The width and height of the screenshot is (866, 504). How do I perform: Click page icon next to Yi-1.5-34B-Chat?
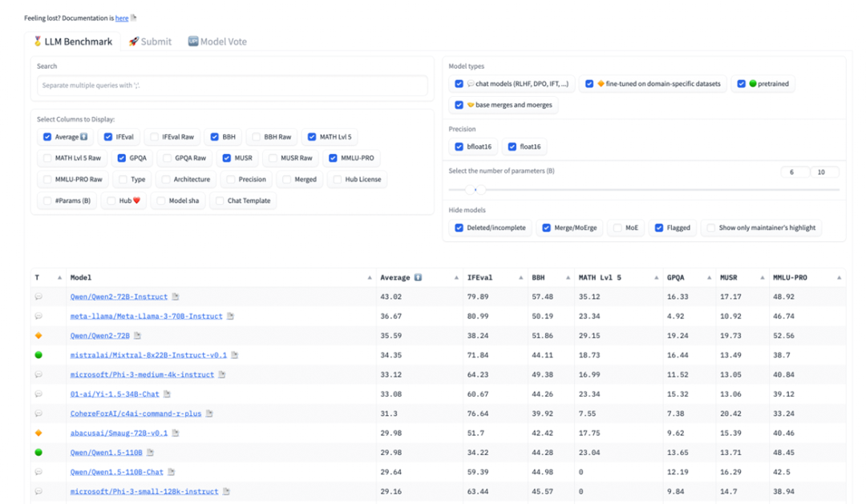[167, 394]
